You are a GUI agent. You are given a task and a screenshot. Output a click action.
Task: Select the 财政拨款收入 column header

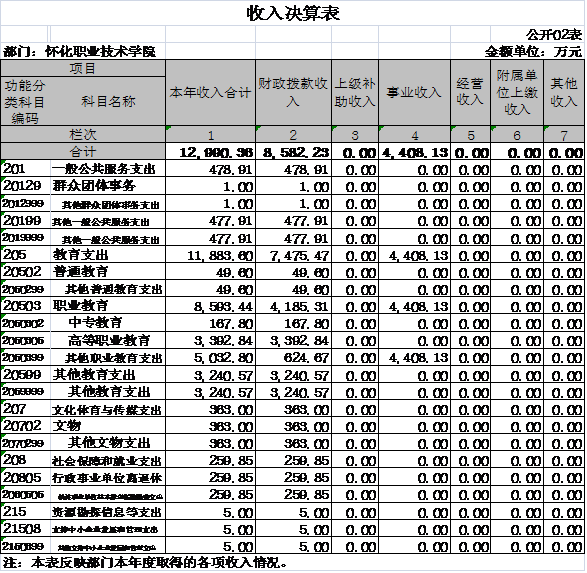click(x=293, y=92)
